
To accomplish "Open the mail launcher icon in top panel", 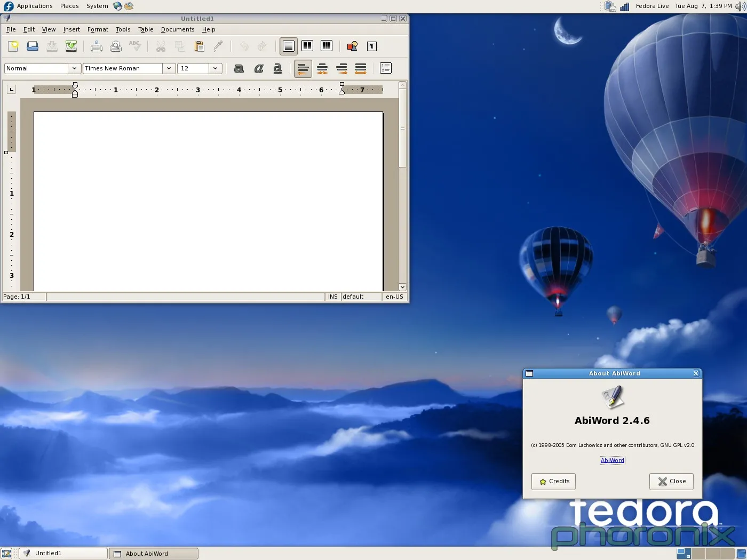I will click(129, 6).
